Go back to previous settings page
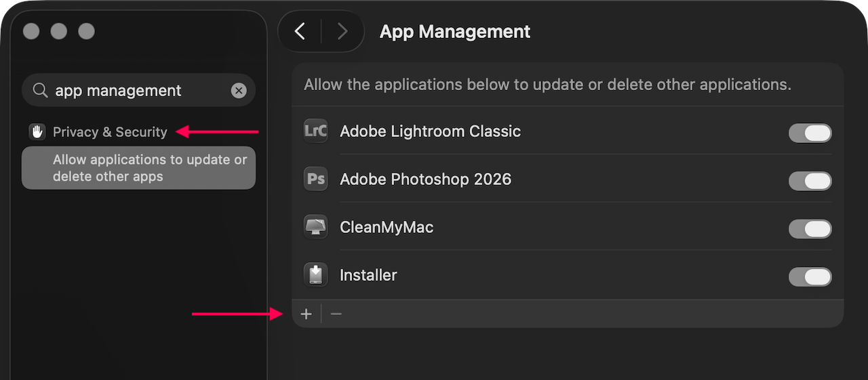The width and height of the screenshot is (868, 380). 300,31
